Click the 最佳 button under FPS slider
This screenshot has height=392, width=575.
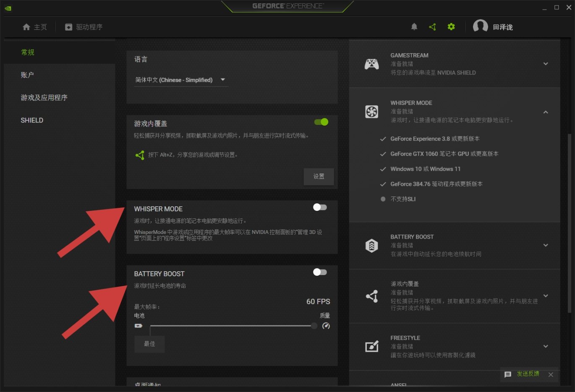coord(149,344)
